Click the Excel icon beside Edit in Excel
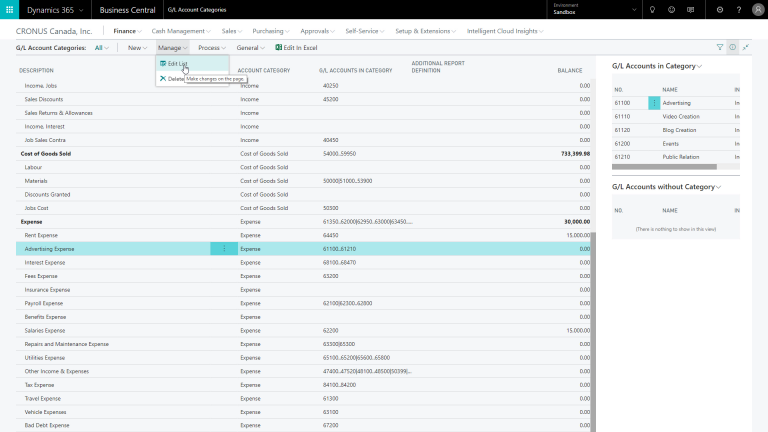Image resolution: width=768 pixels, height=432 pixels. 278,48
